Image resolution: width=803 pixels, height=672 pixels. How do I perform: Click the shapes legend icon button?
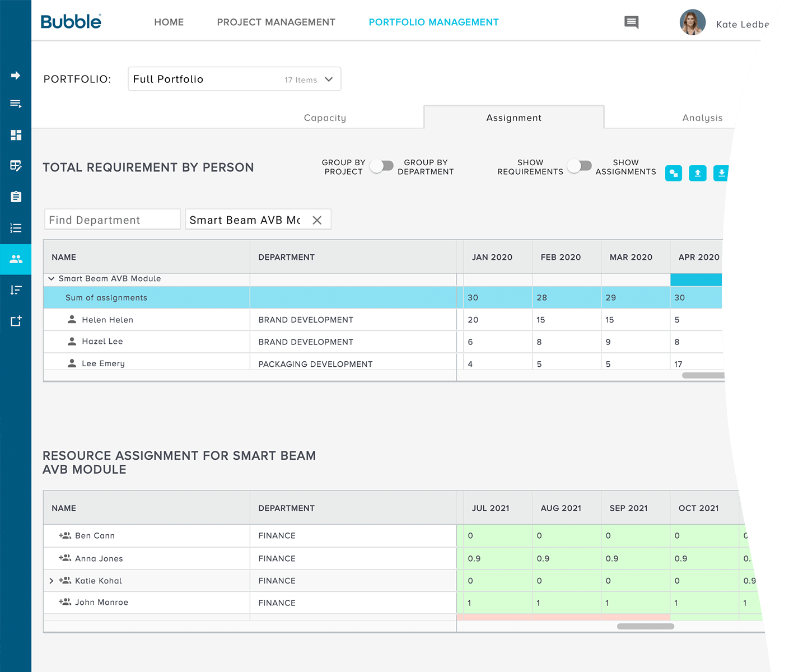point(673,174)
